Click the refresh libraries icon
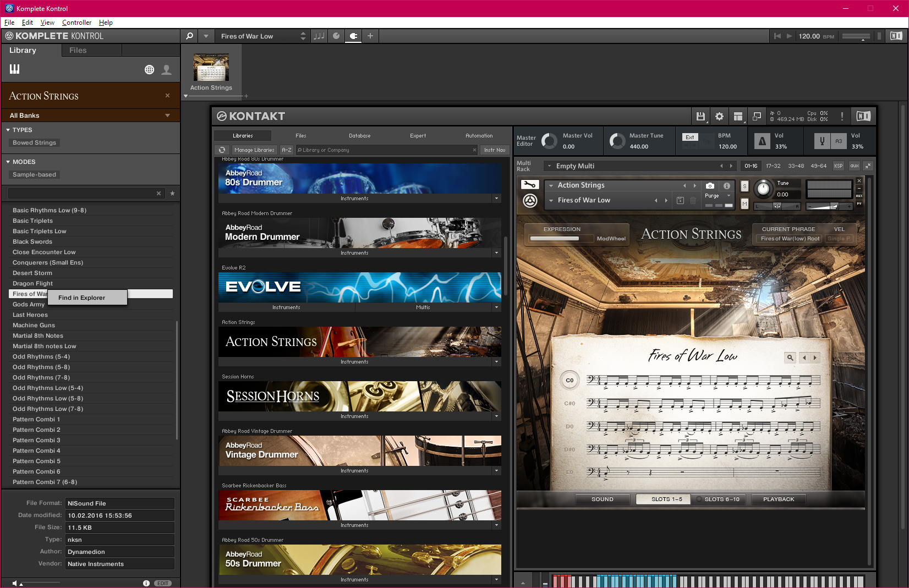 (x=222, y=150)
